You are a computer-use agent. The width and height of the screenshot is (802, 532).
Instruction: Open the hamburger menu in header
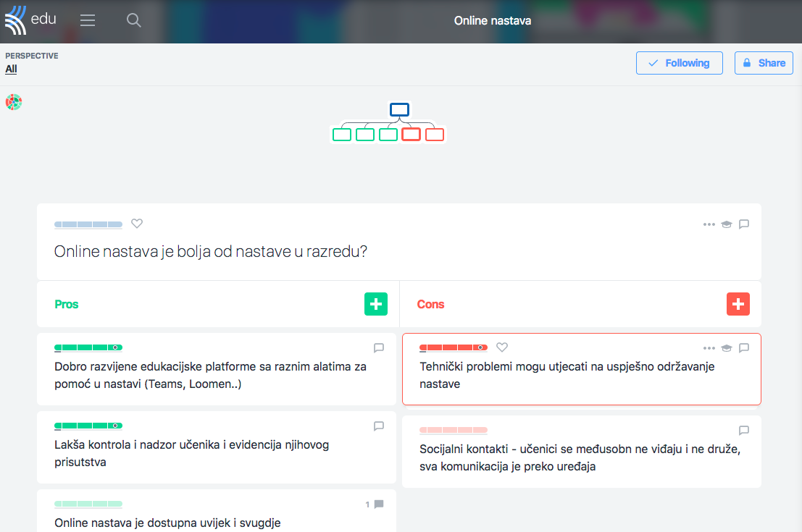coord(88,21)
